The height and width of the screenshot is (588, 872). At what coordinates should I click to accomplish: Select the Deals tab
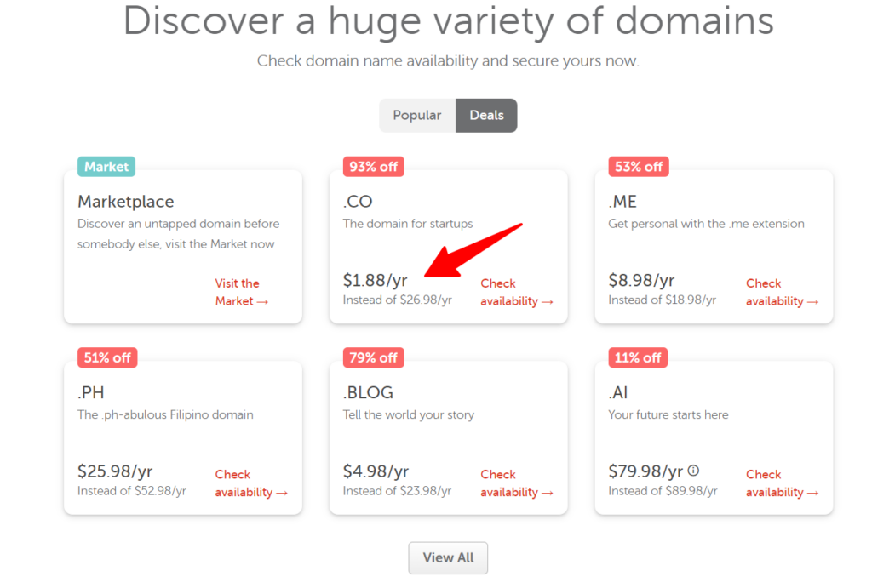485,115
